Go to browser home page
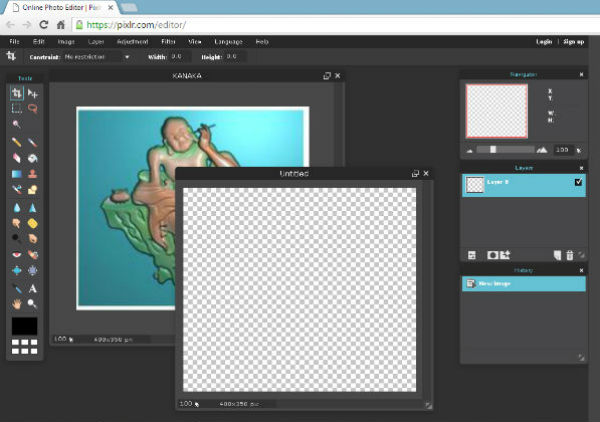The image size is (600, 422). point(60,25)
